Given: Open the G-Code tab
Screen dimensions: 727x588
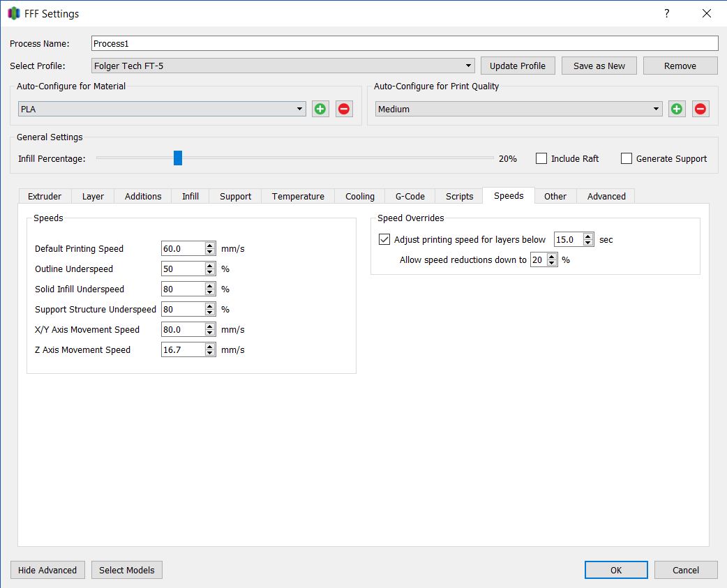Looking at the screenshot, I should [x=410, y=196].
